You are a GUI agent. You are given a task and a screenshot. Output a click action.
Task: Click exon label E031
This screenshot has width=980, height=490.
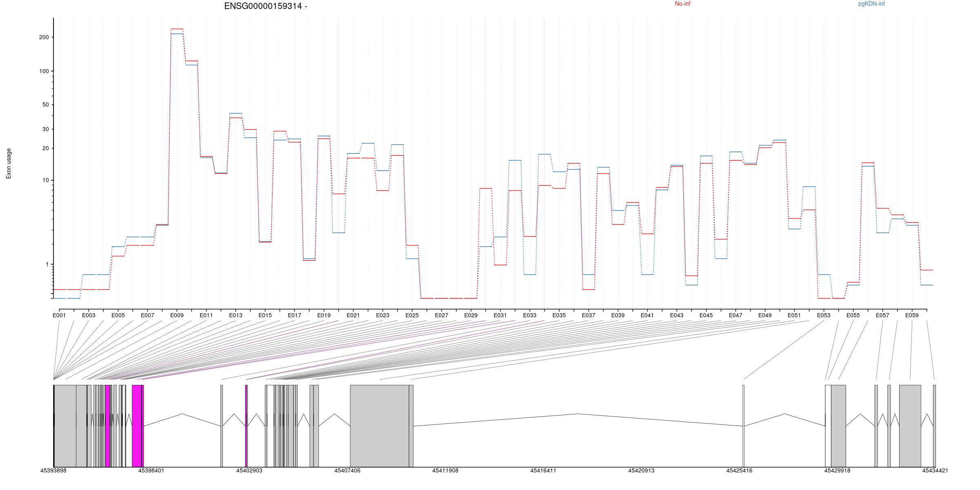(x=500, y=315)
